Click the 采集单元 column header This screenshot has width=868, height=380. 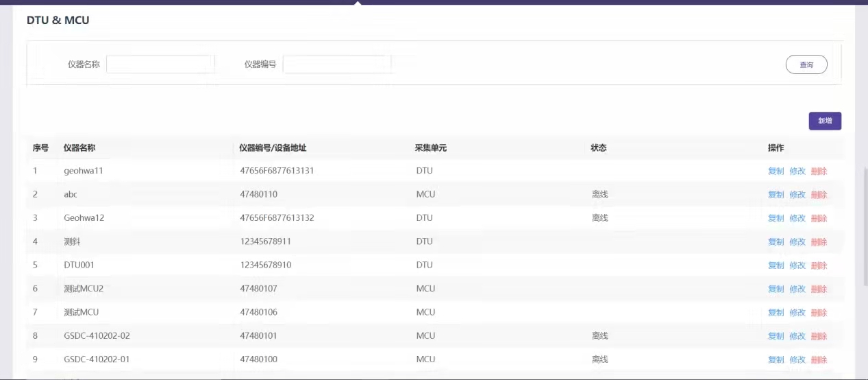click(x=430, y=147)
